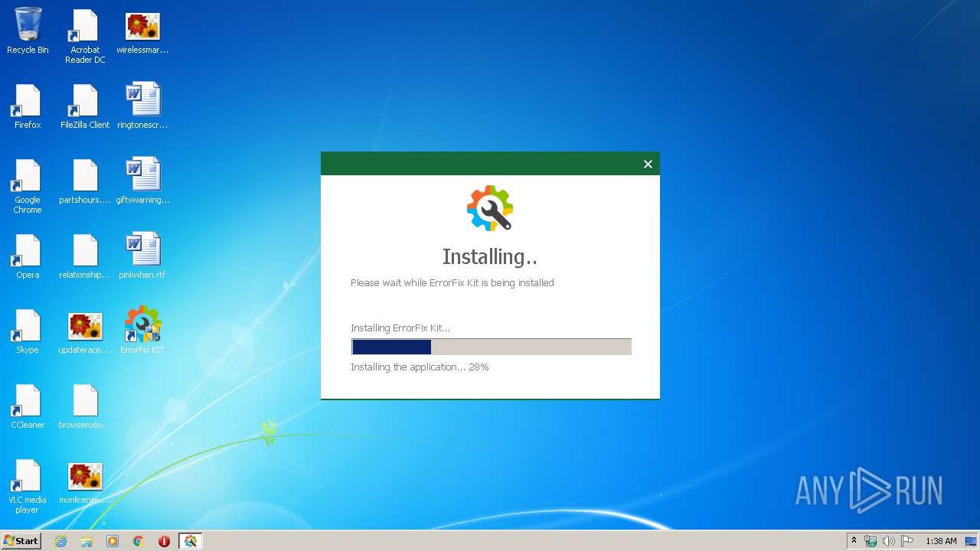The height and width of the screenshot is (551, 980).
Task: Click the ErrorFix Kit gear-wrench logo
Action: tap(490, 207)
